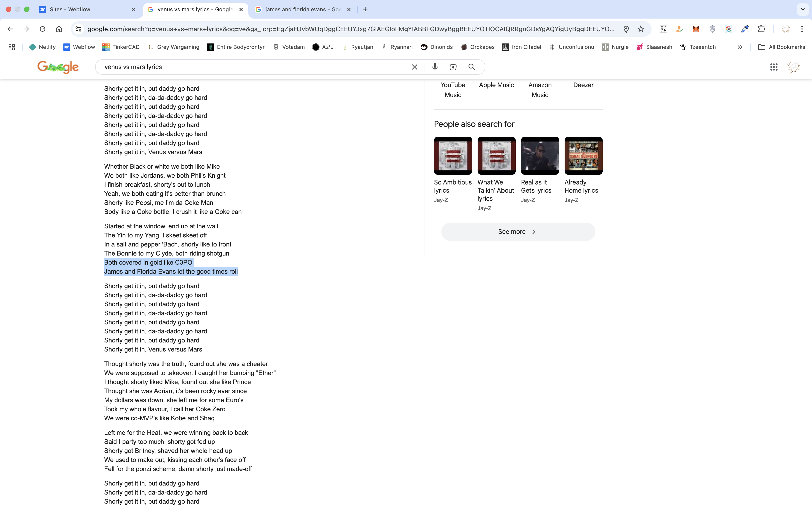This screenshot has width=812, height=507.
Task: Click the magnifying glass search button
Action: click(x=471, y=67)
